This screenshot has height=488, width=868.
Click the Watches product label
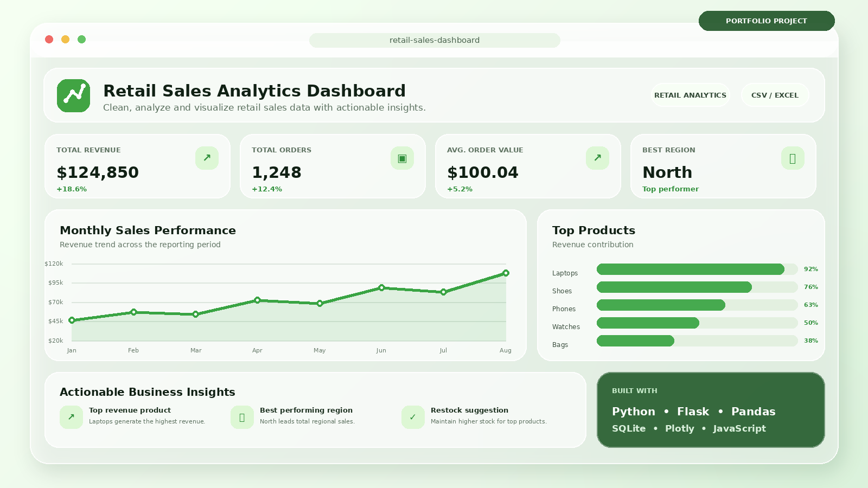[x=566, y=327]
